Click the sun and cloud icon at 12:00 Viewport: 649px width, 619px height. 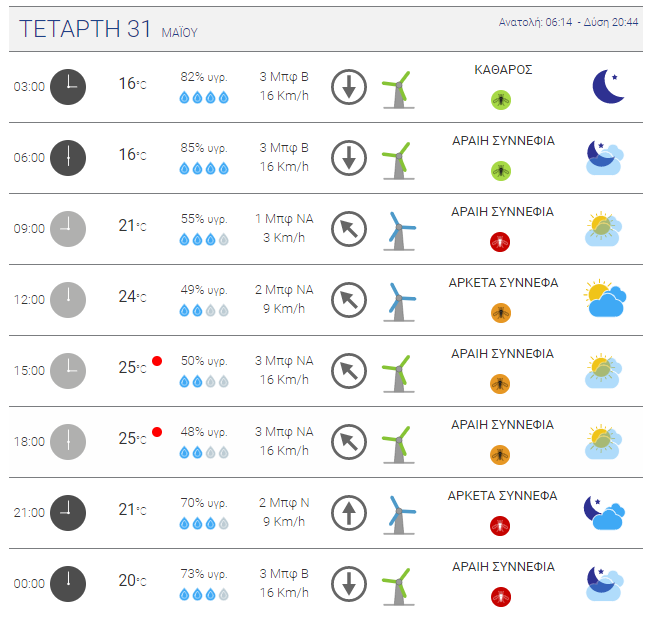point(605,298)
